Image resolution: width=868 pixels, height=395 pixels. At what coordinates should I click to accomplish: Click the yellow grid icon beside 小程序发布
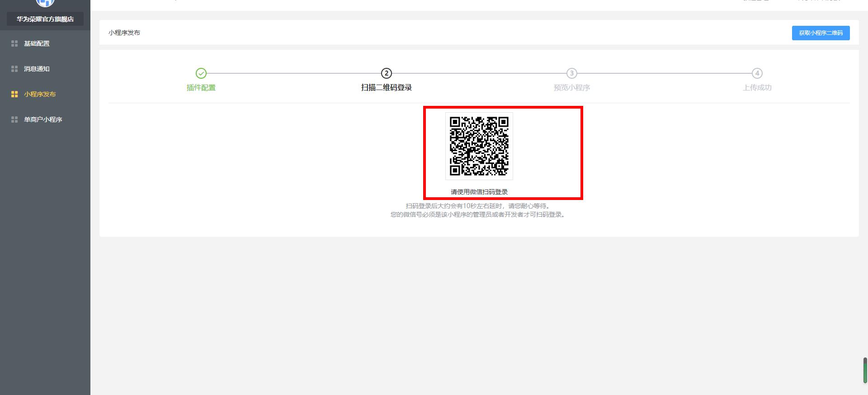click(x=14, y=94)
